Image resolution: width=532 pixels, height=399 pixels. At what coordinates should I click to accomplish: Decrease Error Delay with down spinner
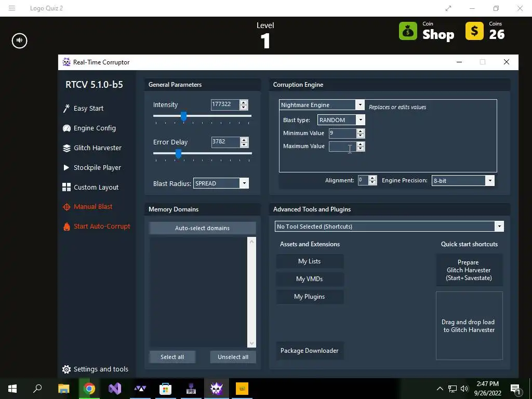point(244,144)
